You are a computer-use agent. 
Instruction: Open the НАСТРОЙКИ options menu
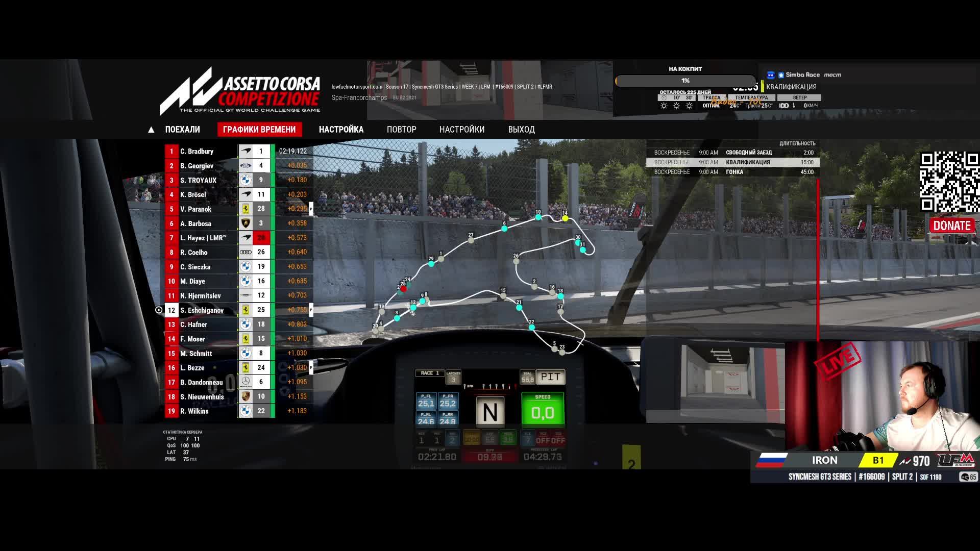(461, 130)
